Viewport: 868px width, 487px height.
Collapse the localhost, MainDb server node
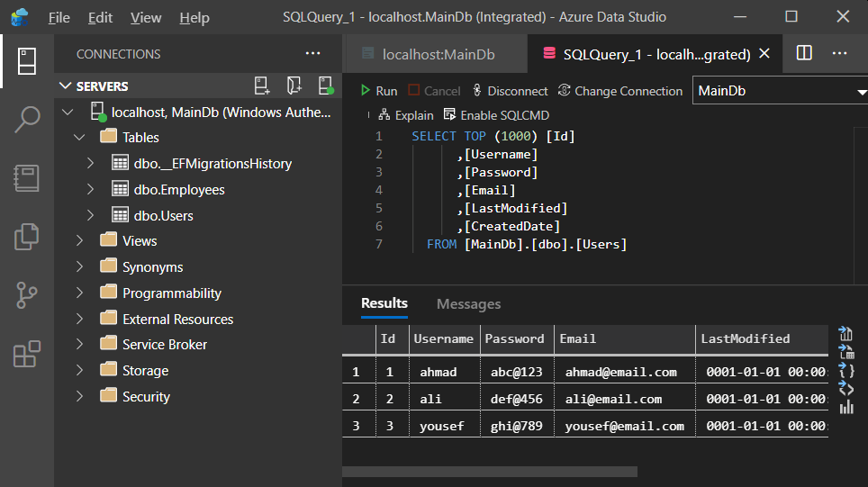(x=68, y=112)
